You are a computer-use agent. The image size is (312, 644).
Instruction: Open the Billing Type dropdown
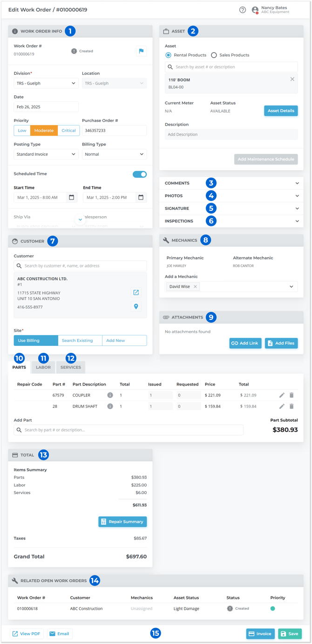114,154
